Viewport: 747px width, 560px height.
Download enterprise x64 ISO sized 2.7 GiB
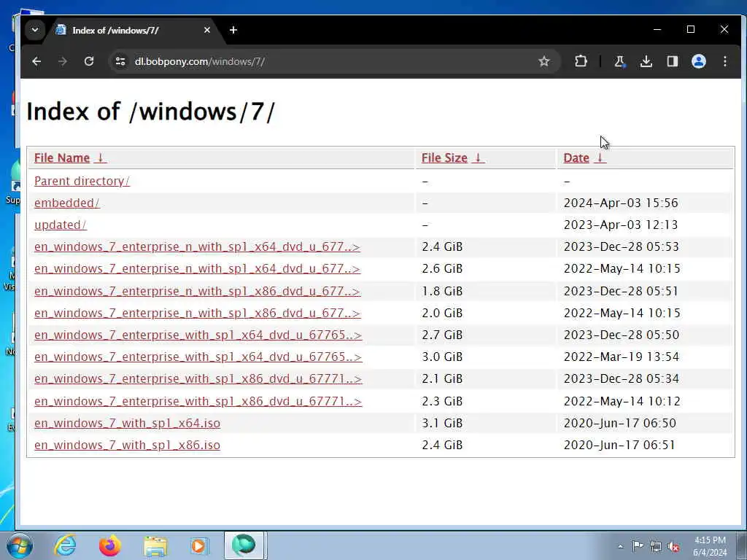click(198, 335)
